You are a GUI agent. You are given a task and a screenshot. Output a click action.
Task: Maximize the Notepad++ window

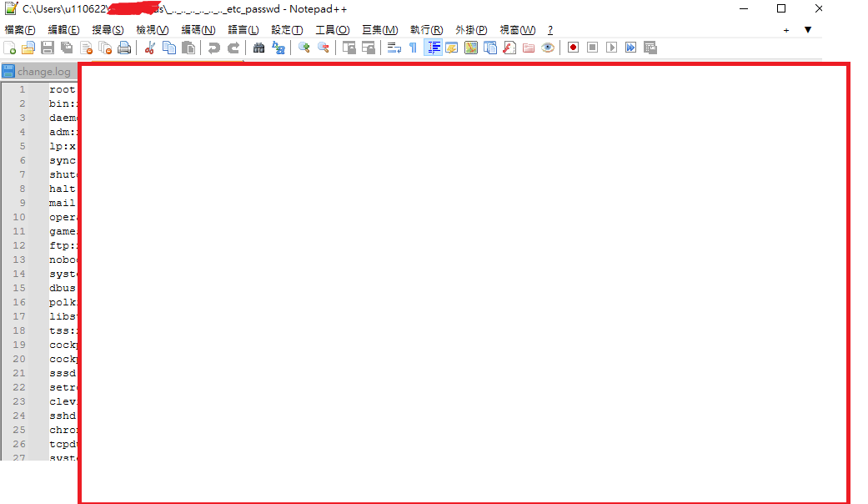[x=781, y=8]
